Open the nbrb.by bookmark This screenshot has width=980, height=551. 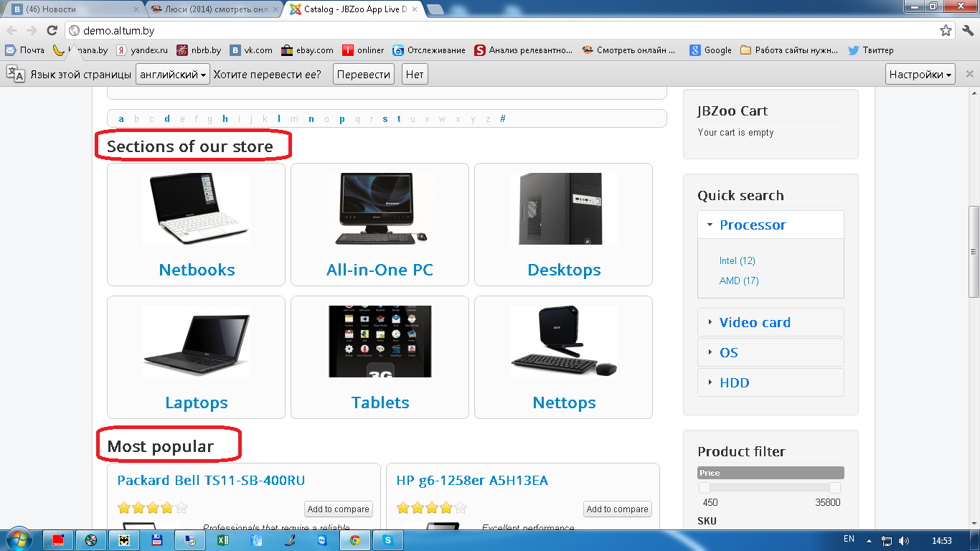pyautogui.click(x=199, y=50)
